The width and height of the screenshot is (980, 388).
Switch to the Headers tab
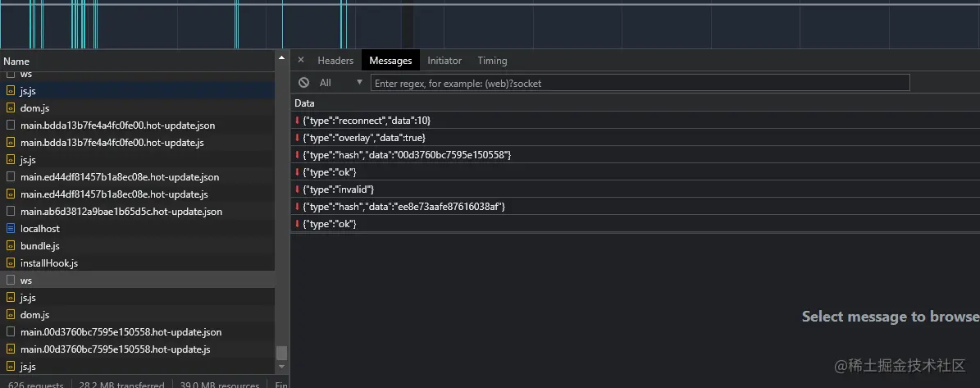pos(335,61)
